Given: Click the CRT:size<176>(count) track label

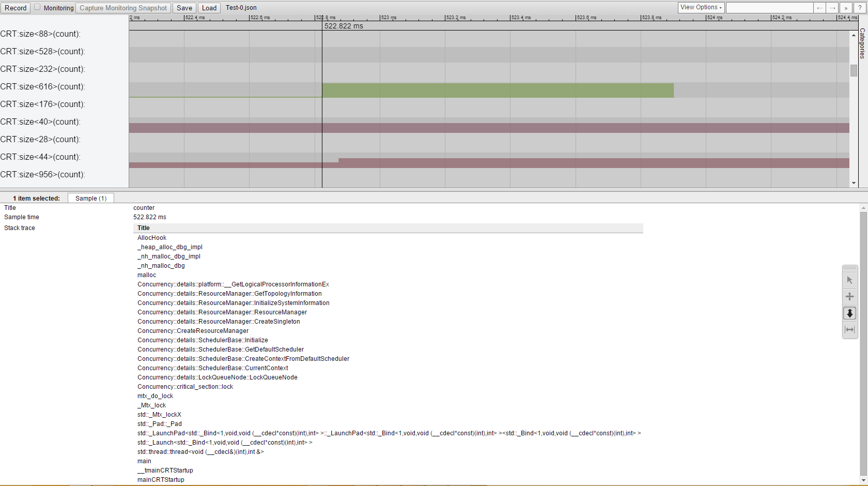Looking at the screenshot, I should click(42, 104).
